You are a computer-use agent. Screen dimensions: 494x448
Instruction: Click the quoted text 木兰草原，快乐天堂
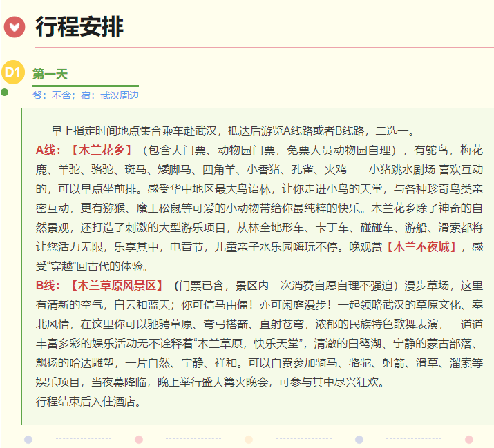248,344
